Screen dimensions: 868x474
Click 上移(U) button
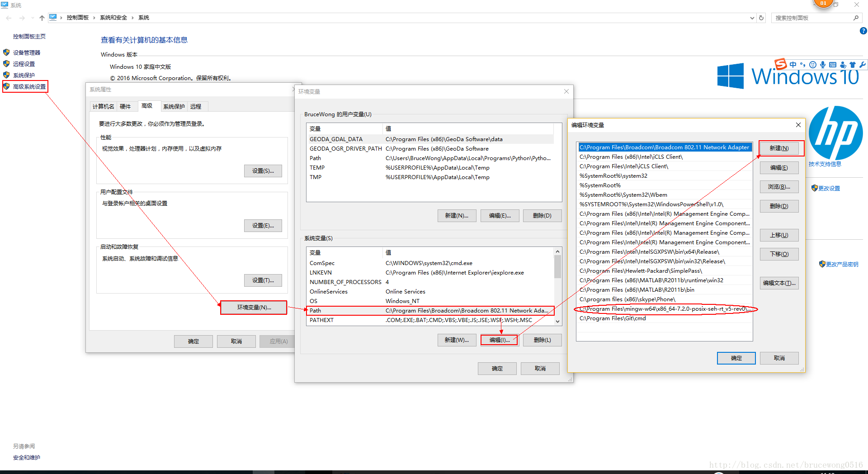point(779,235)
